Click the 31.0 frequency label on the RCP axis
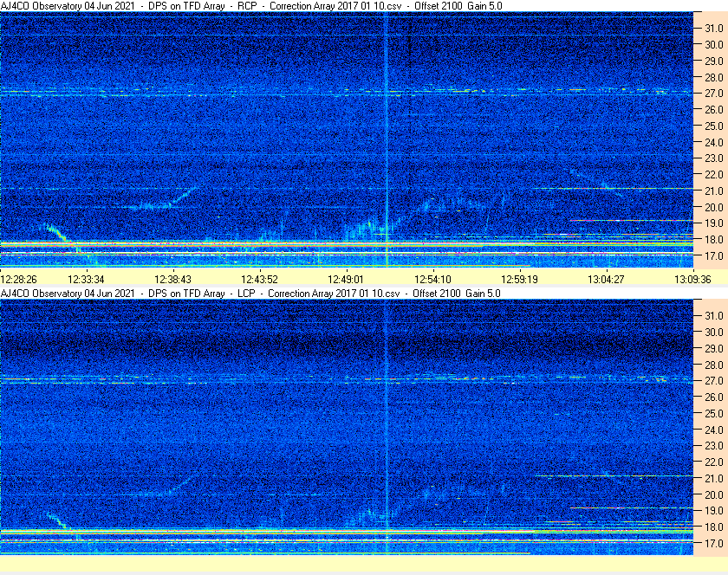This screenshot has width=728, height=575. pyautogui.click(x=714, y=29)
